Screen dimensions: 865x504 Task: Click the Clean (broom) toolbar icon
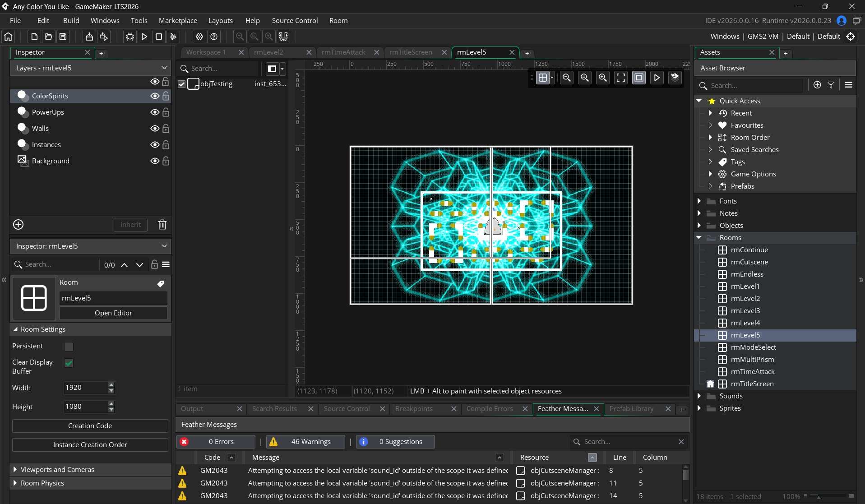pos(173,37)
